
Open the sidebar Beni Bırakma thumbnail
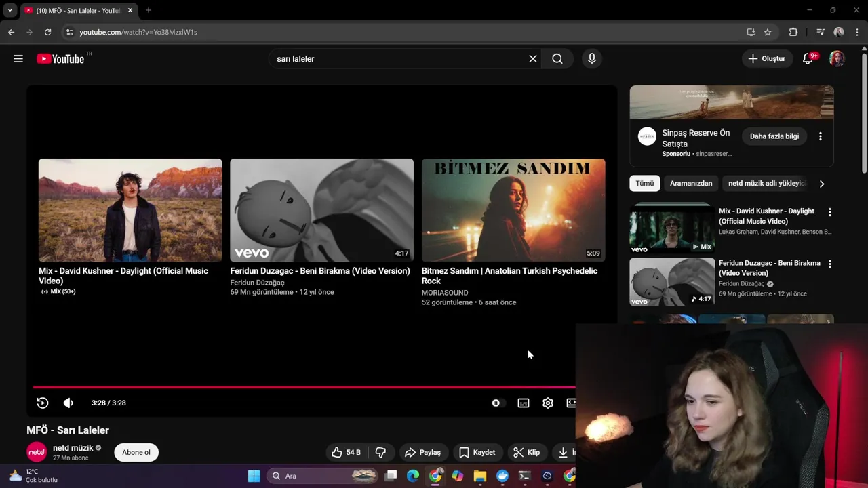pyautogui.click(x=672, y=282)
